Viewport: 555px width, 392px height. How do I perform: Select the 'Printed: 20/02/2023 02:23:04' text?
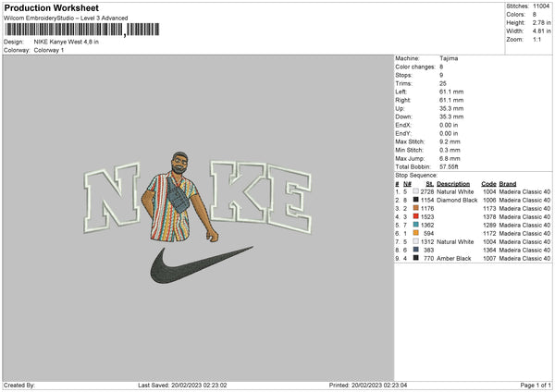coord(368,386)
